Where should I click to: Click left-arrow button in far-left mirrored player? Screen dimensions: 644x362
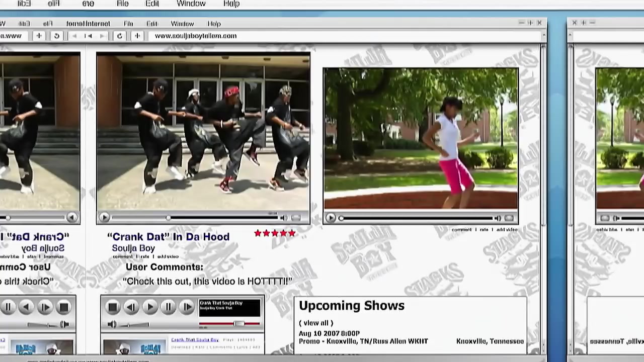coord(26,307)
